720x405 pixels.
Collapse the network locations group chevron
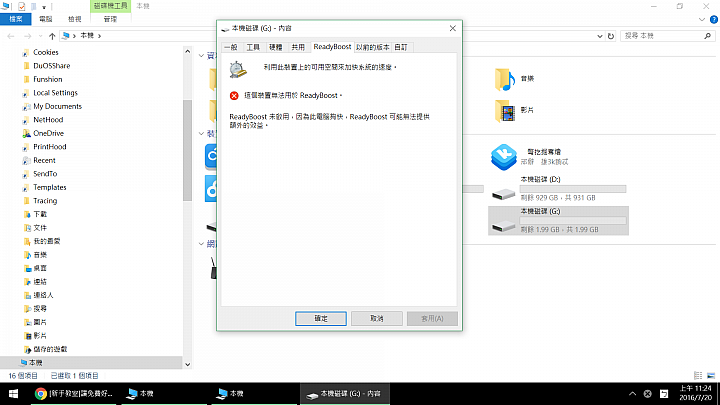202,244
